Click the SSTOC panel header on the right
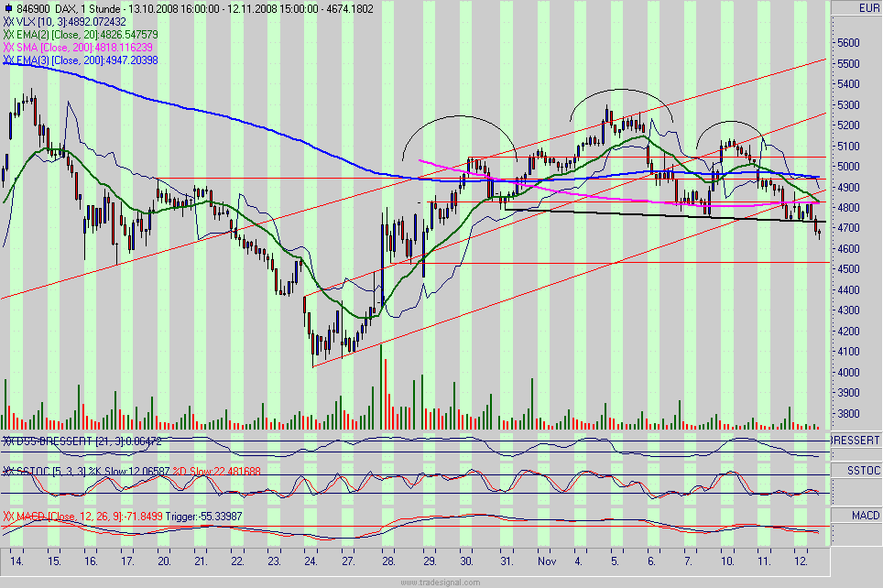Image resolution: width=883 pixels, height=588 pixels. [863, 470]
